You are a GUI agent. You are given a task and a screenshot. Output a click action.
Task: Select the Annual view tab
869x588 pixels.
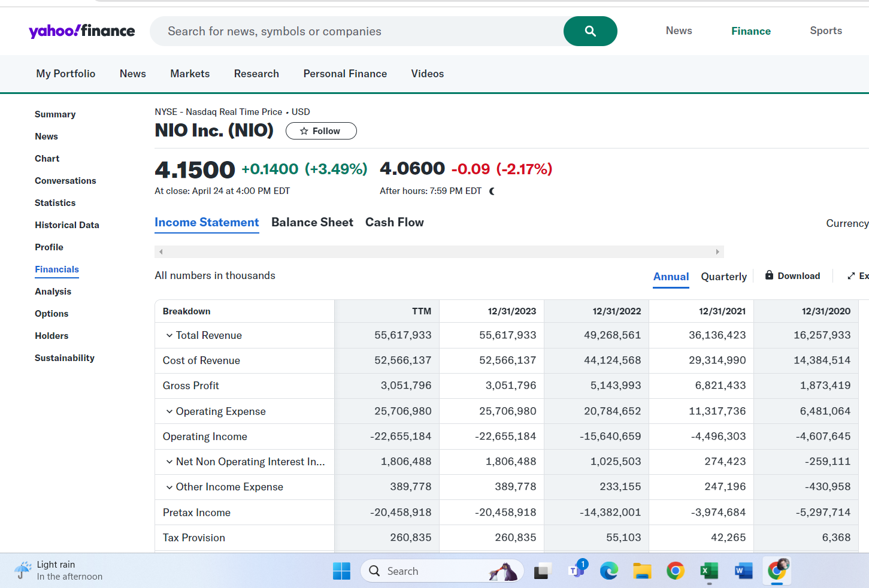coord(671,277)
